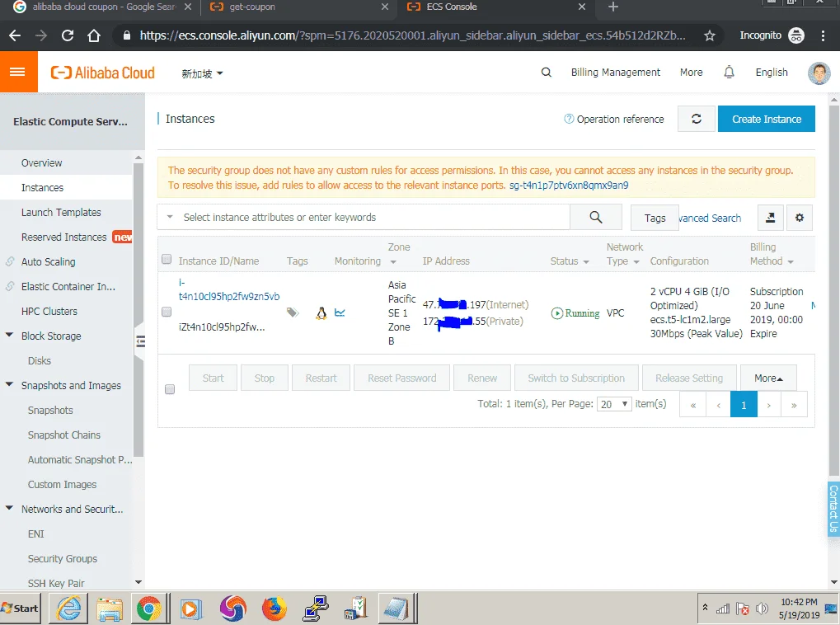Open the column settings gear icon
The width and height of the screenshot is (840, 625).
tap(800, 218)
